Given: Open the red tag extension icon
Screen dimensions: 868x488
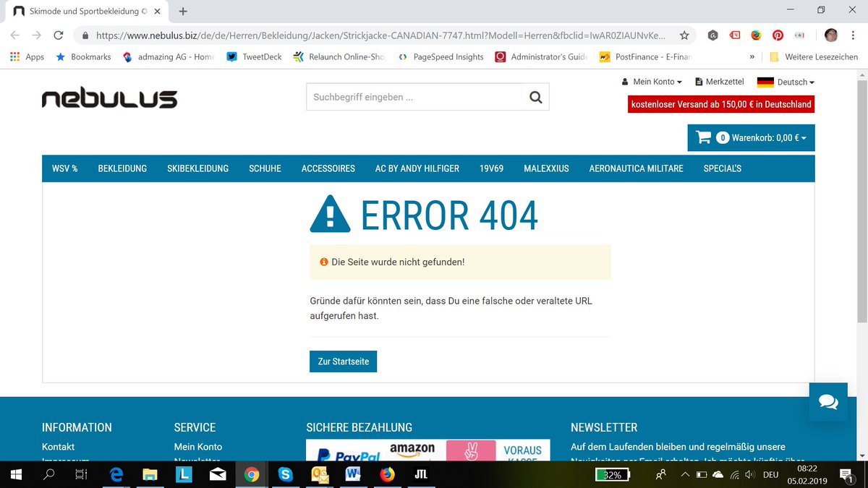Looking at the screenshot, I should point(734,35).
